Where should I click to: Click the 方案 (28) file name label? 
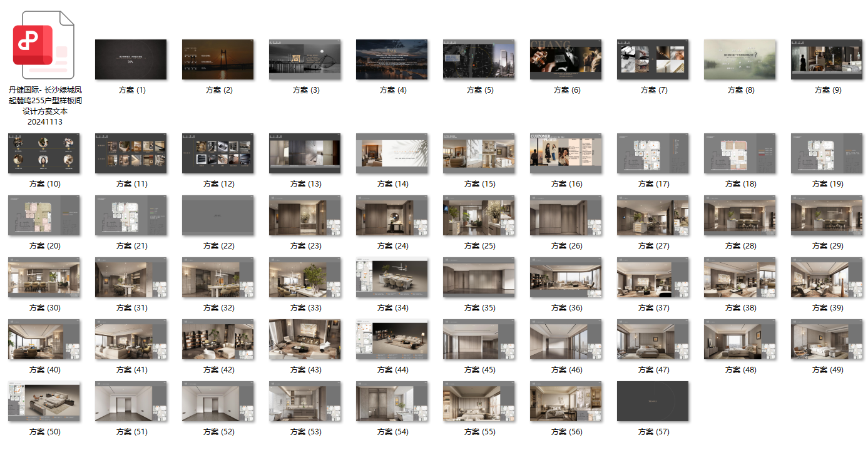coord(740,246)
